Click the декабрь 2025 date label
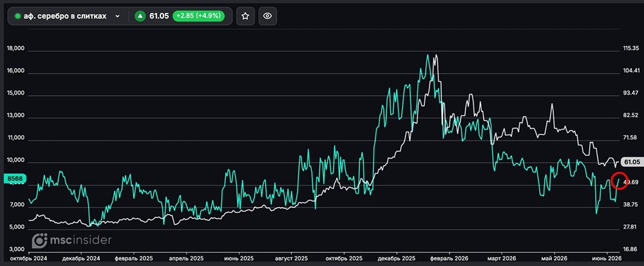 397,259
